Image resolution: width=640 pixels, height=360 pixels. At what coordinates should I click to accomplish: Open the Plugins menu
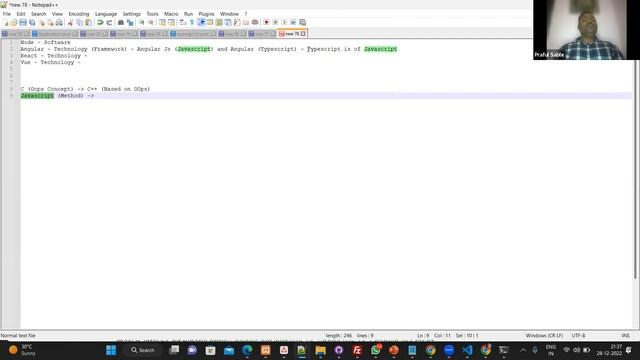pyautogui.click(x=206, y=14)
